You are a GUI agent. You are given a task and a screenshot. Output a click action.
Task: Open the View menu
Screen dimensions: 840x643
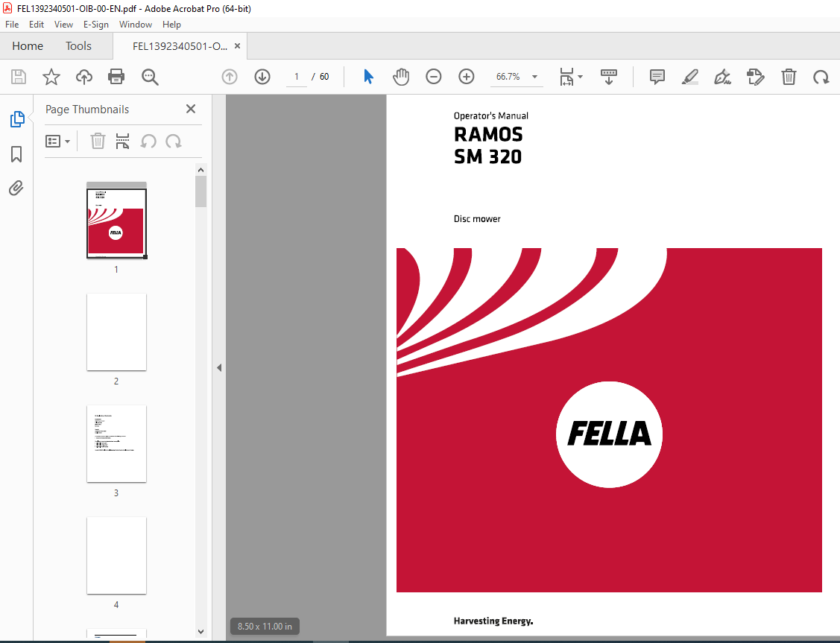click(x=63, y=25)
